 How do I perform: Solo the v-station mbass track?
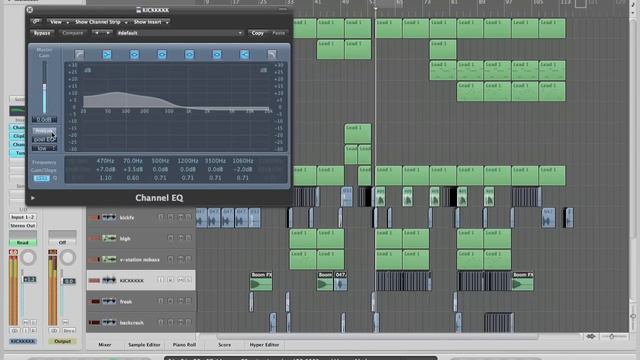click(x=188, y=259)
